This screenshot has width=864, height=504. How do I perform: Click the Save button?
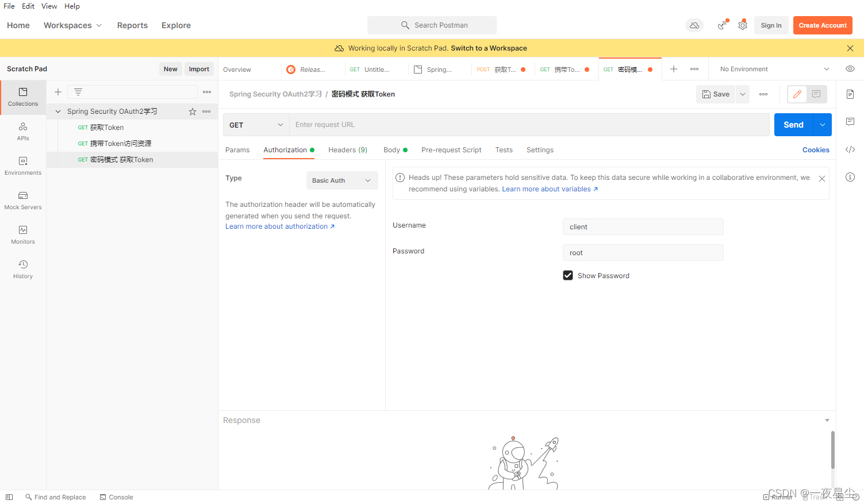coord(716,94)
